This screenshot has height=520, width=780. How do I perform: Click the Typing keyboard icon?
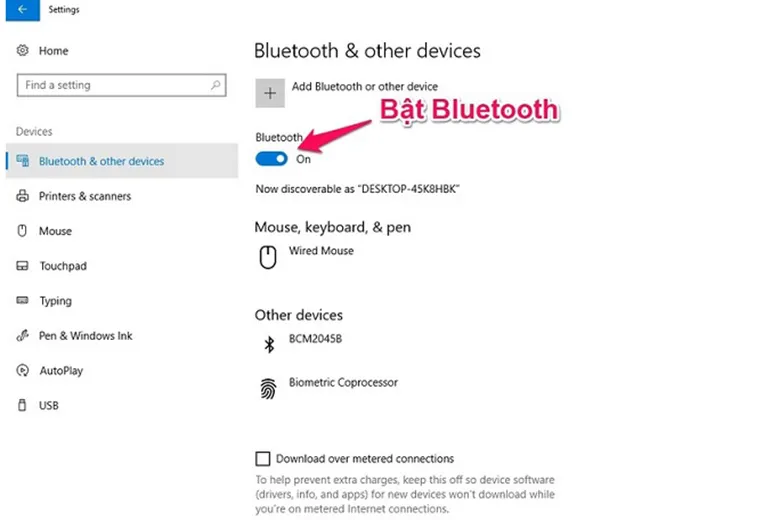[x=22, y=301]
